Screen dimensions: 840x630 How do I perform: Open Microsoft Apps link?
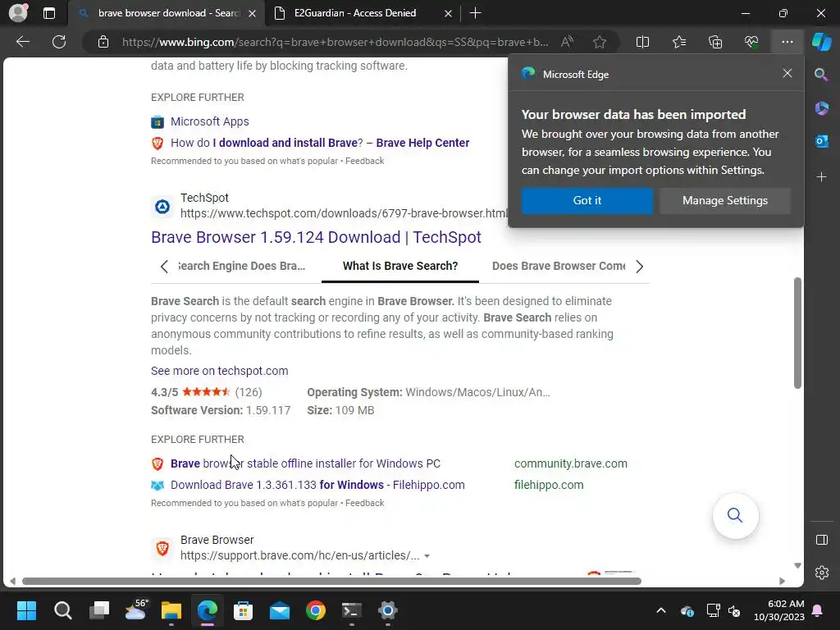coord(209,121)
